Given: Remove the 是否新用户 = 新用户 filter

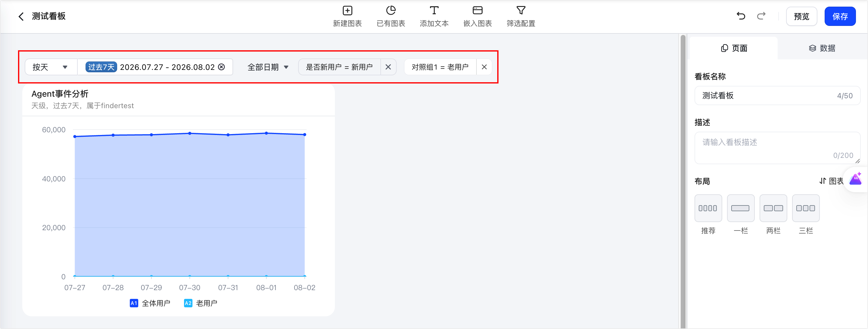Looking at the screenshot, I should tap(388, 67).
